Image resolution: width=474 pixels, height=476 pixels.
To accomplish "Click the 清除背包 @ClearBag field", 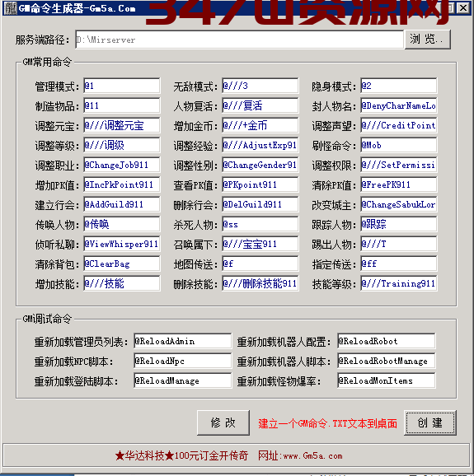I will tap(121, 264).
